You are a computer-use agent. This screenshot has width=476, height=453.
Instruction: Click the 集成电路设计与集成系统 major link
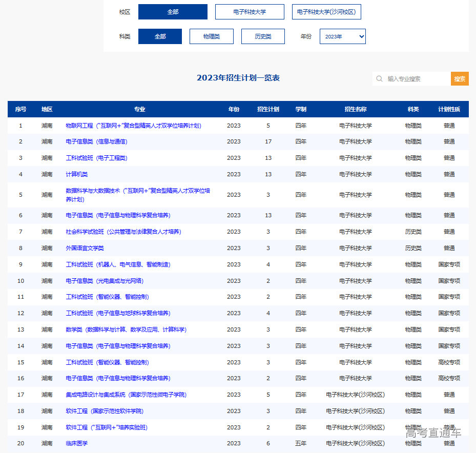pyautogui.click(x=126, y=395)
